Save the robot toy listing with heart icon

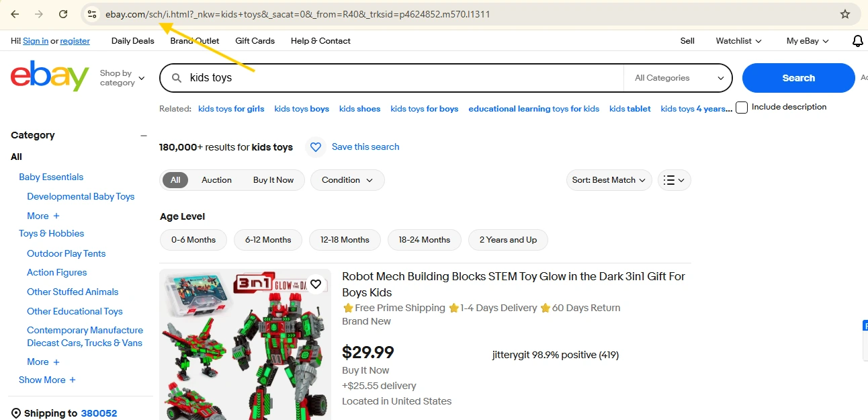[316, 284]
